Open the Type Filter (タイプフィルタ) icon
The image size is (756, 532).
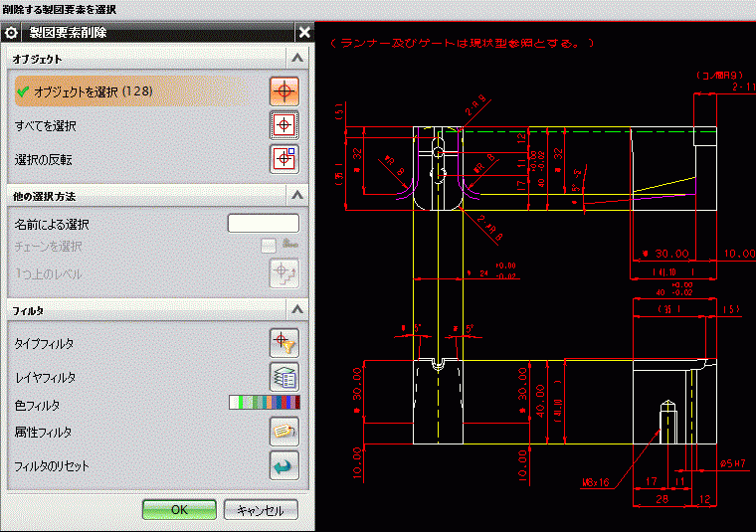[283, 343]
